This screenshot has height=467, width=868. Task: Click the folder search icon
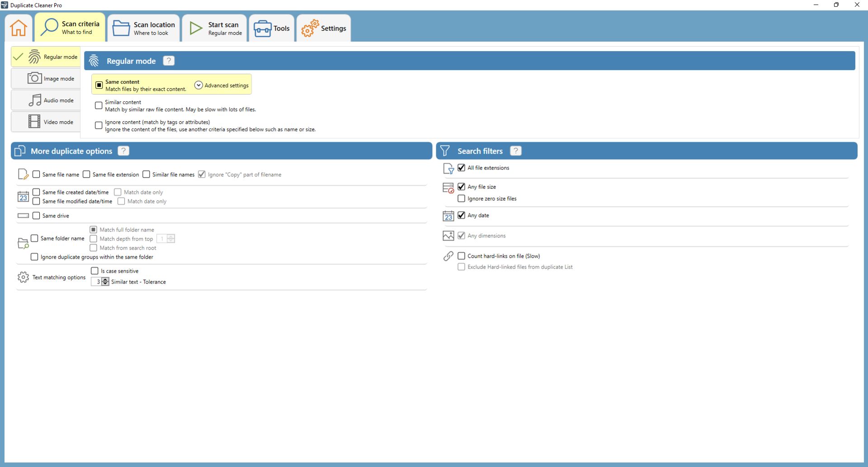pos(23,243)
